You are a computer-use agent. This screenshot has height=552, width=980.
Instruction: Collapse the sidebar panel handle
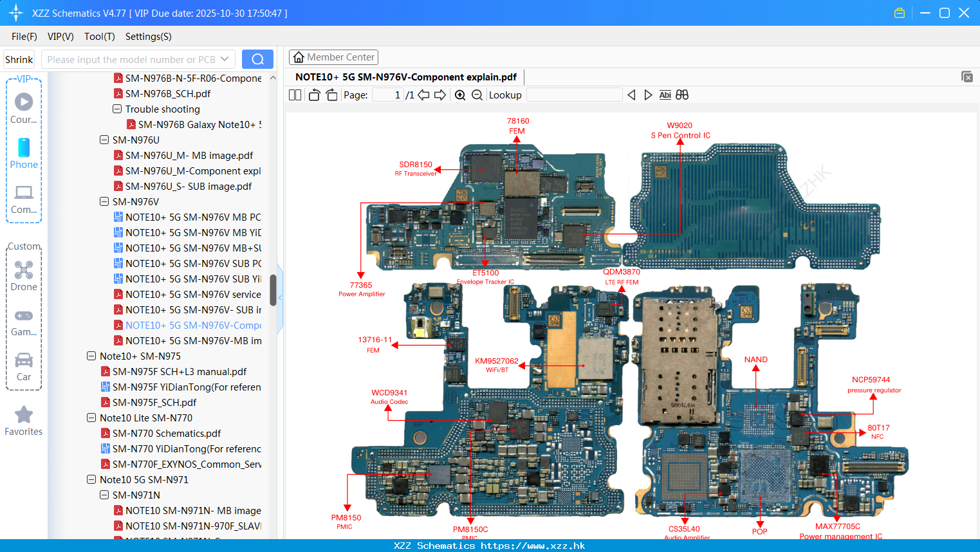[x=280, y=298]
